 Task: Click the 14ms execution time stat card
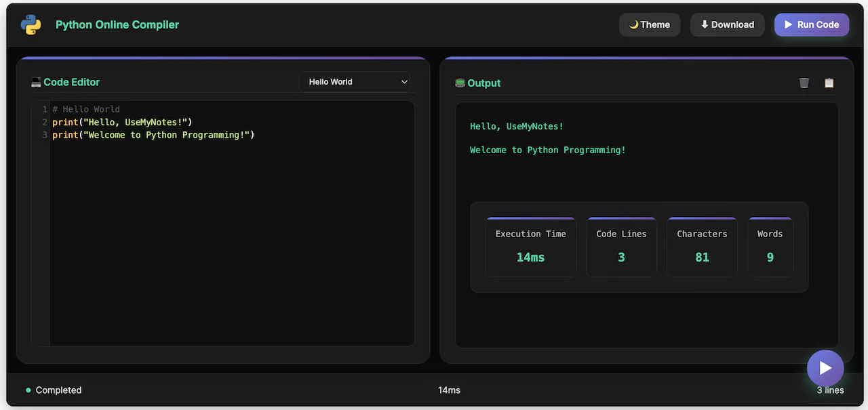point(530,247)
